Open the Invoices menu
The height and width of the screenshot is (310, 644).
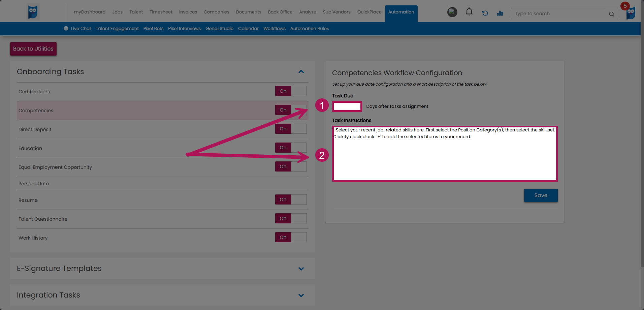188,12
